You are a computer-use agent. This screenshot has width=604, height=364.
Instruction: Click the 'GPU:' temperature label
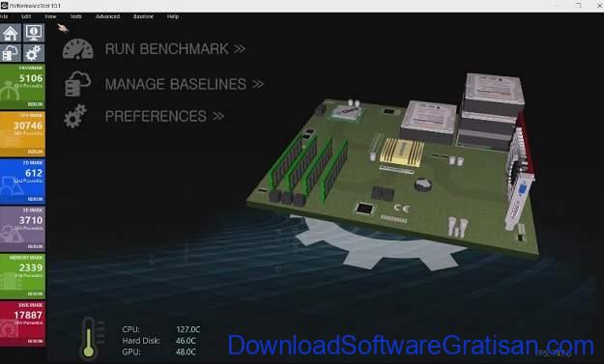[x=131, y=351]
